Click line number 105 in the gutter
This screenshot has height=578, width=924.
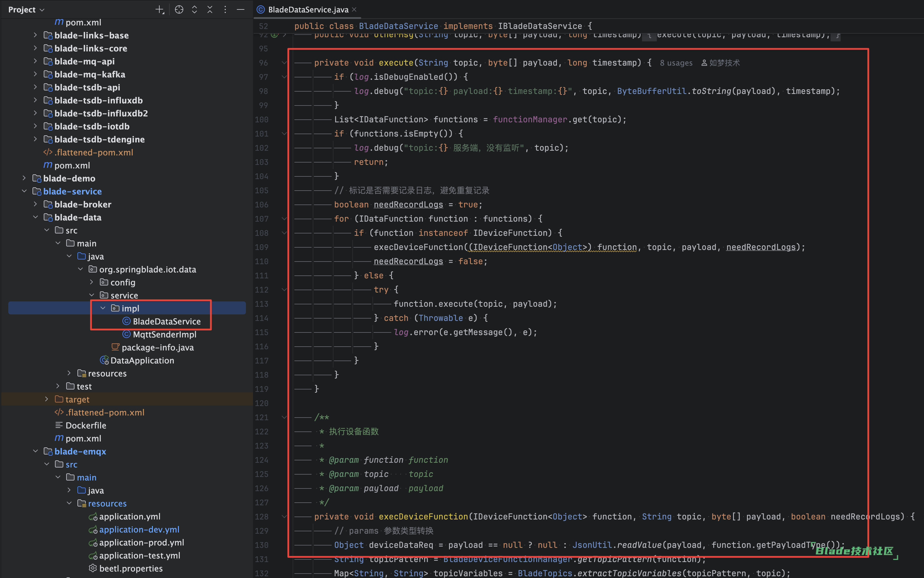click(262, 190)
